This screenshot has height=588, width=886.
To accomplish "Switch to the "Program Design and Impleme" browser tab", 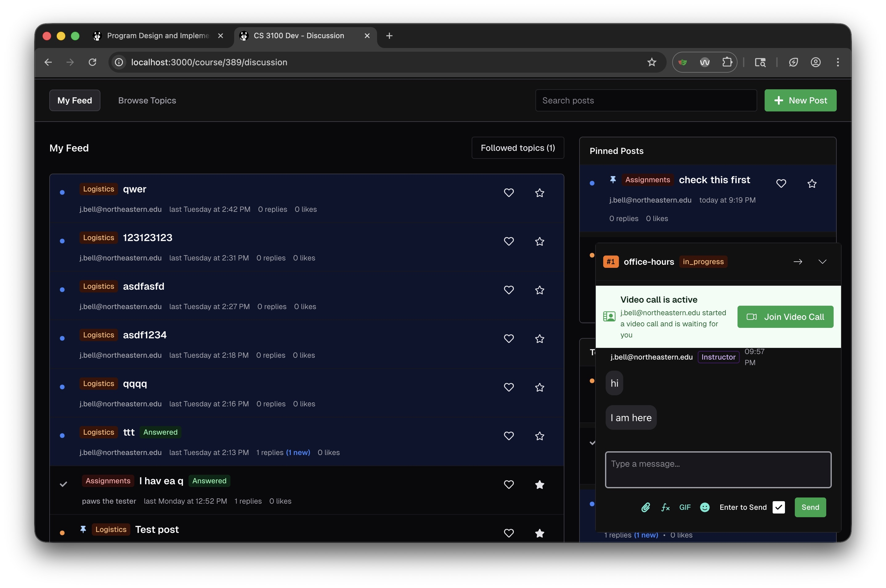I will point(158,36).
